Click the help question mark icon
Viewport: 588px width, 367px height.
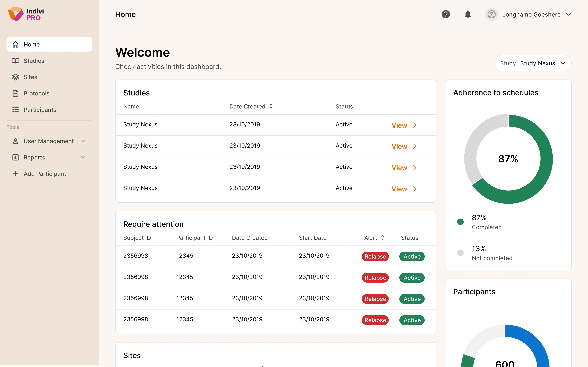446,14
